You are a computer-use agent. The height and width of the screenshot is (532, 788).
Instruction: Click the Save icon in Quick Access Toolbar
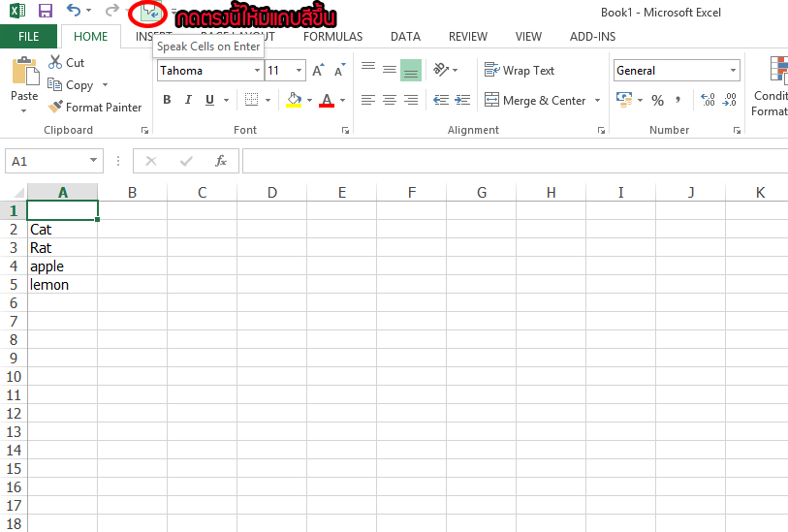click(x=46, y=12)
